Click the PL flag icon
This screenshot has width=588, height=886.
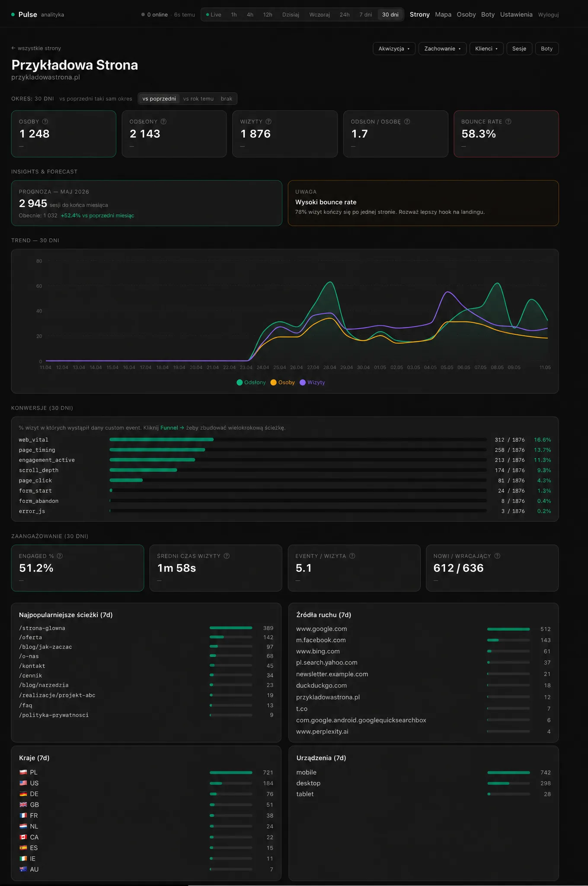23,772
